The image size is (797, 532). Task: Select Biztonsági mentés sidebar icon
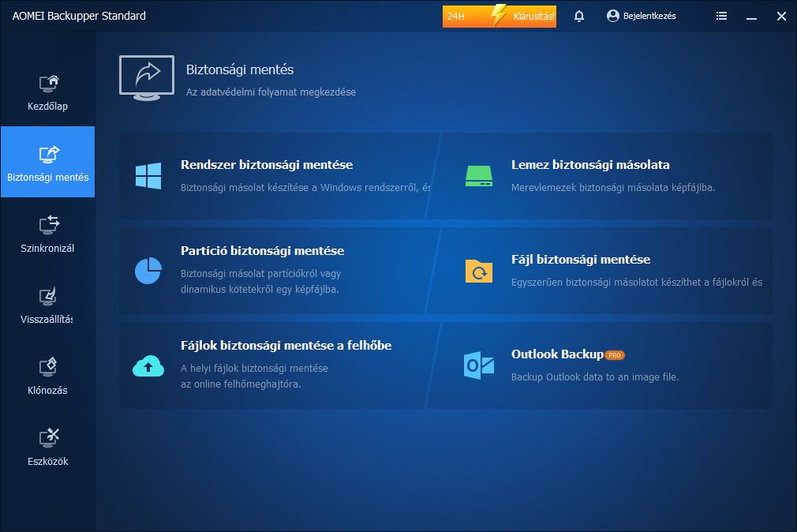point(49,155)
